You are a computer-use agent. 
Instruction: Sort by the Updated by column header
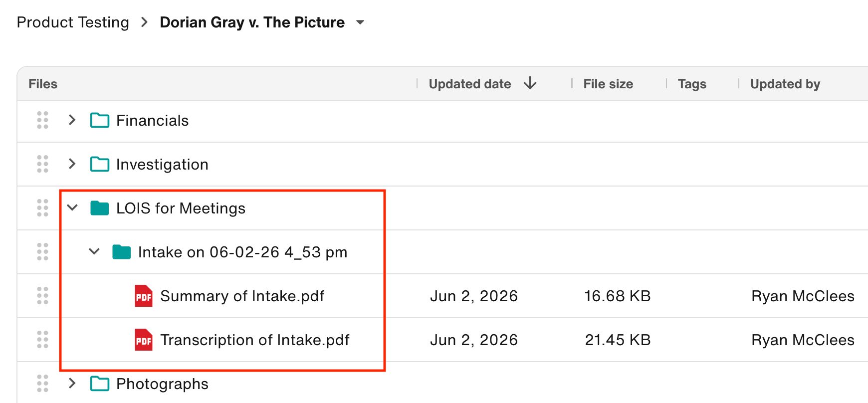[785, 84]
